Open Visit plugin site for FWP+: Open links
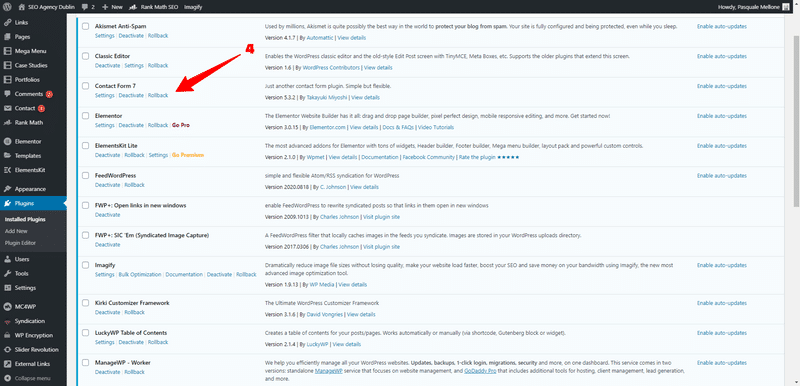 coord(381,217)
